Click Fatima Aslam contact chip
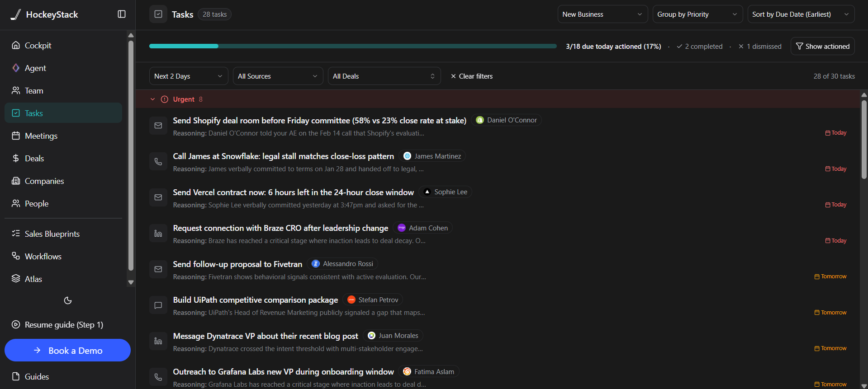This screenshot has height=389, width=868. coord(429,371)
